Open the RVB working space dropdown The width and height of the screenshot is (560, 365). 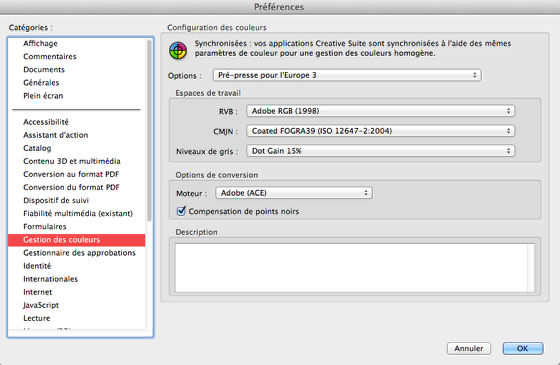click(x=380, y=111)
